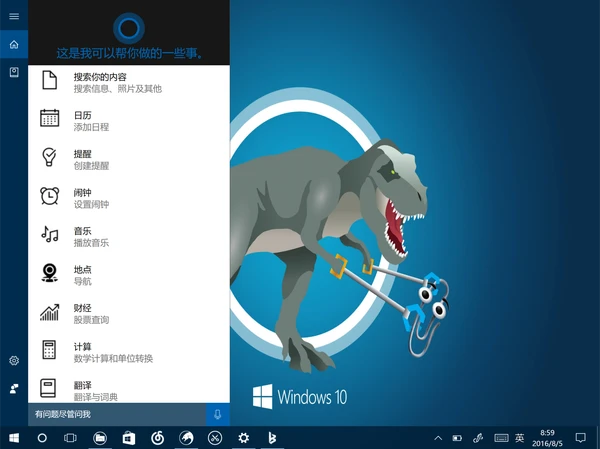Click the lightbulb icon for 提醒
This screenshot has width=600, height=449.
49,157
